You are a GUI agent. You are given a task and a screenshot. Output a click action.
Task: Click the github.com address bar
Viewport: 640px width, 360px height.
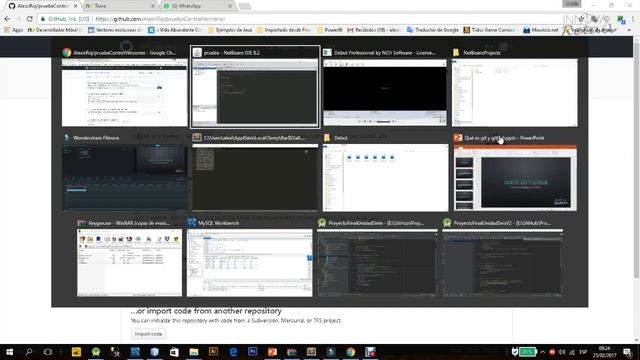(x=302, y=19)
